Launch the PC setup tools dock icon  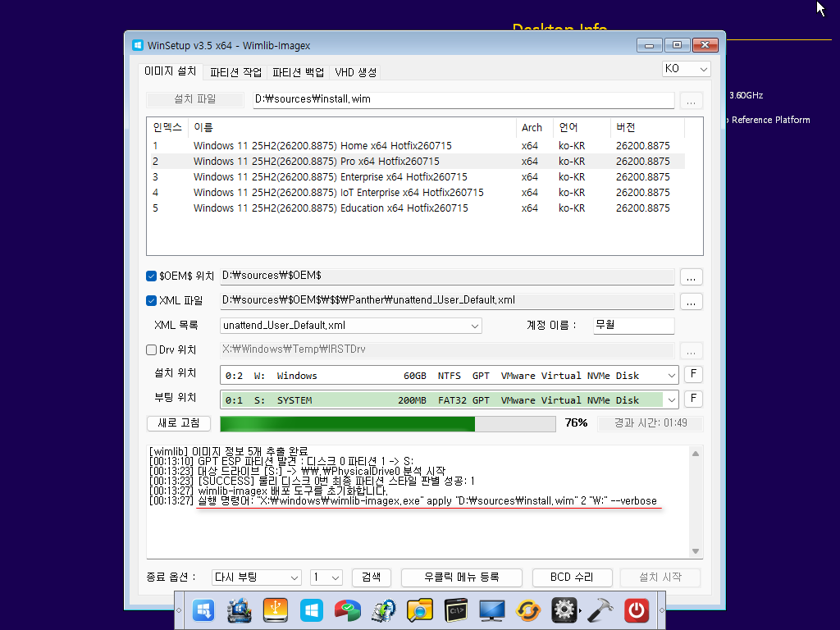[x=239, y=610]
